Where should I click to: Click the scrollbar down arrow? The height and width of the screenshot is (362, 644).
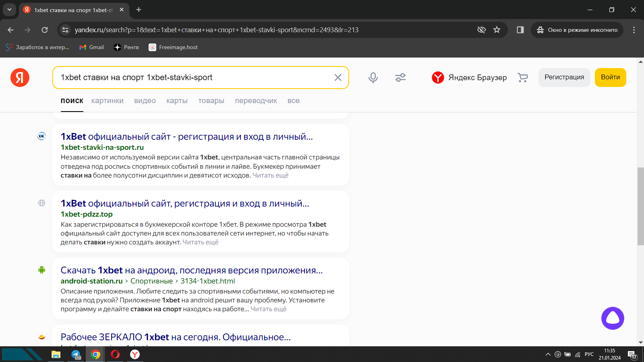pos(640,343)
